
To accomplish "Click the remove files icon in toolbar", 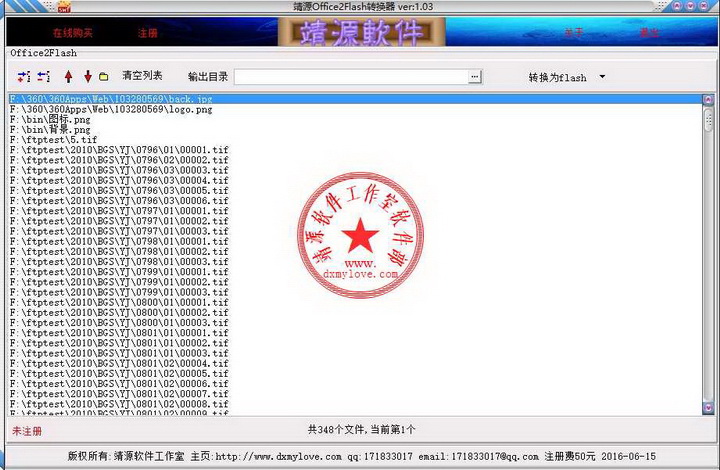I will (x=44, y=77).
